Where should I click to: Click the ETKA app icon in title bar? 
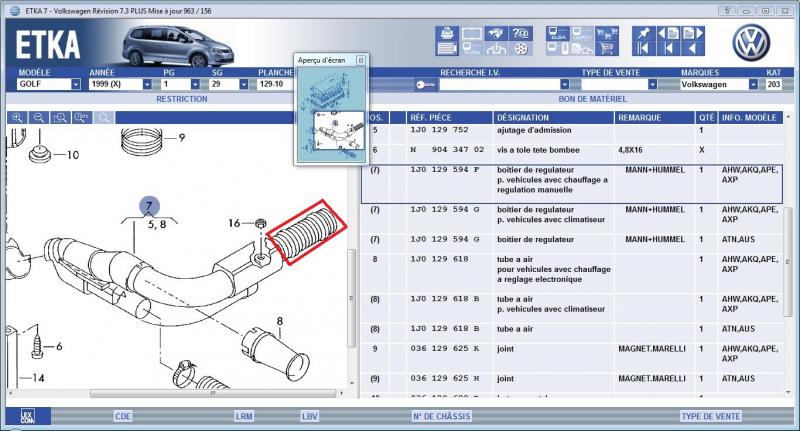[x=15, y=11]
